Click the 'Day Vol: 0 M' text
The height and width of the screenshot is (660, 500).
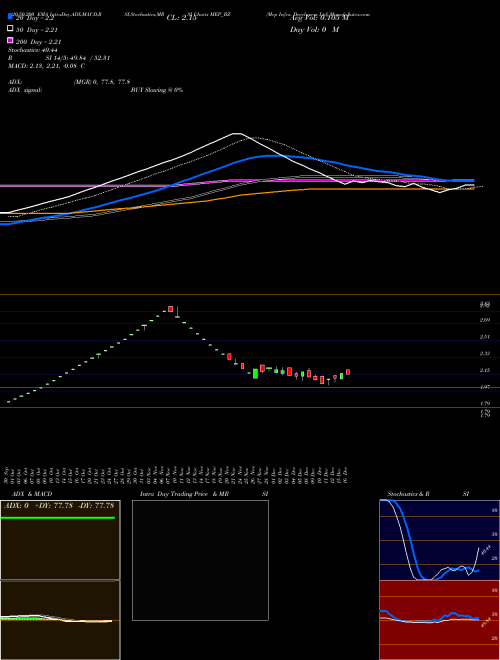click(x=314, y=29)
